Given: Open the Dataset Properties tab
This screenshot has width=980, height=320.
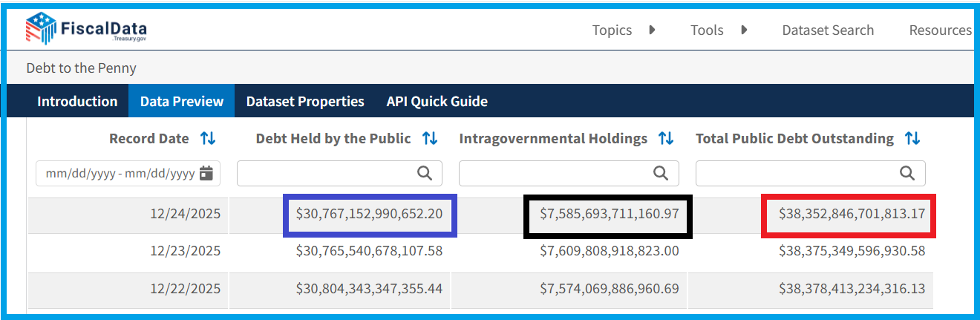Looking at the screenshot, I should pyautogui.click(x=305, y=101).
